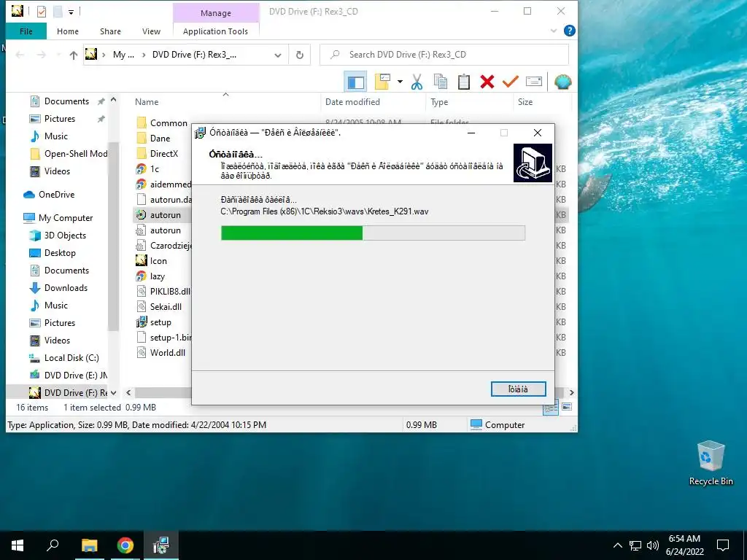747x560 pixels.
Task: Click the clock in taskbar
Action: point(684,545)
